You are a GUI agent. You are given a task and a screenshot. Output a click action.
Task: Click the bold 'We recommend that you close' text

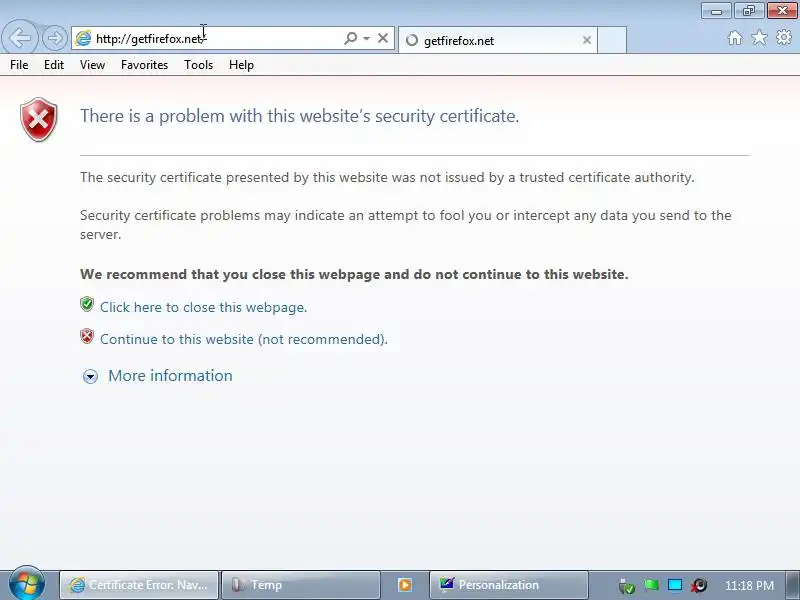click(x=354, y=274)
